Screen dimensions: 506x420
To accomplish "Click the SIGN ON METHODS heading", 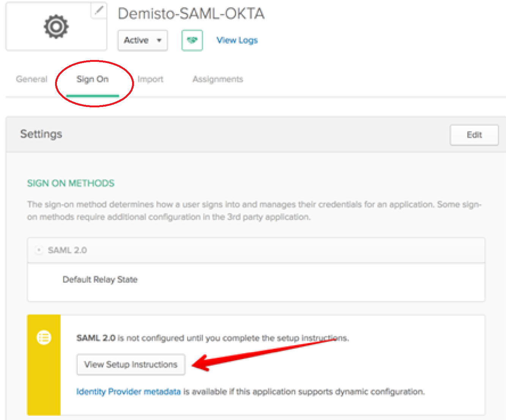I will (71, 183).
